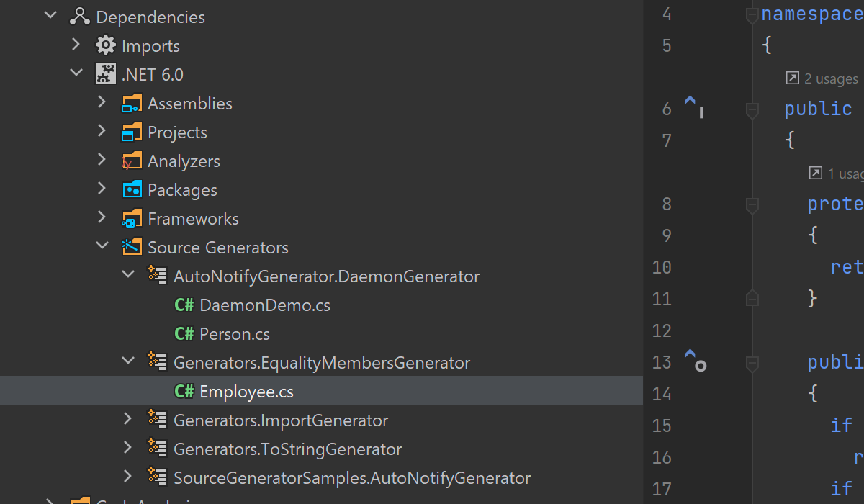The height and width of the screenshot is (504, 864).
Task: Fold the namespace block at line 4
Action: 752,14
